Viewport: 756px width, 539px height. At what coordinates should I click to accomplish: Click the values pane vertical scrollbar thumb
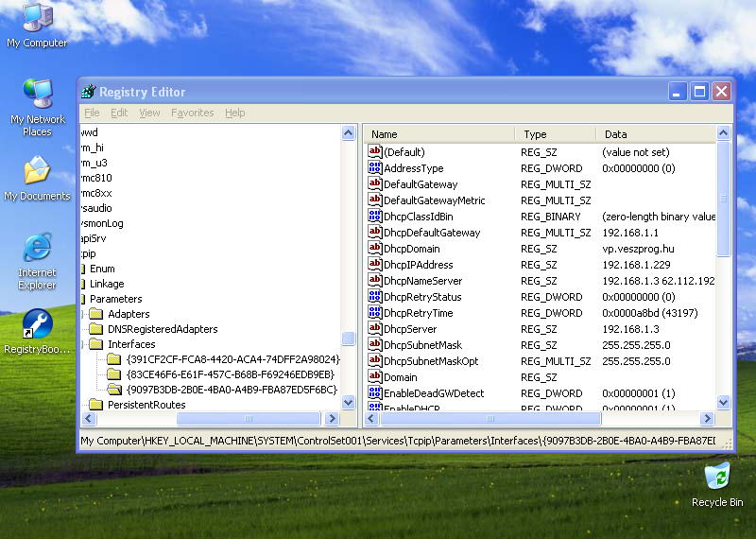point(723,199)
